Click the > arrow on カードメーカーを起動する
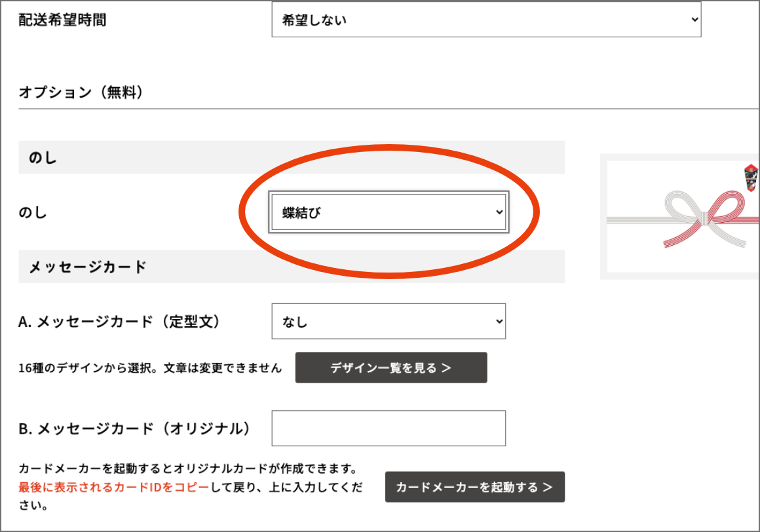This screenshot has height=532, width=760. click(x=548, y=487)
